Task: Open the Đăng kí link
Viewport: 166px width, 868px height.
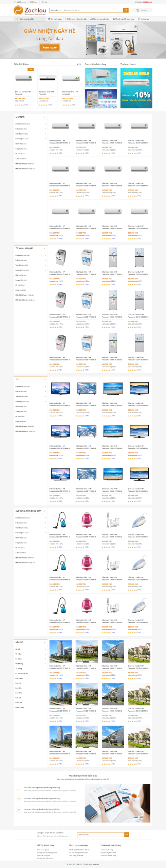Action: pyautogui.click(x=34, y=2)
